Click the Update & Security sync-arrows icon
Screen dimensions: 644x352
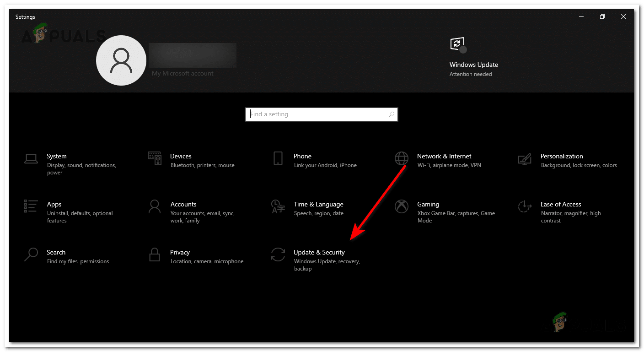tap(278, 254)
